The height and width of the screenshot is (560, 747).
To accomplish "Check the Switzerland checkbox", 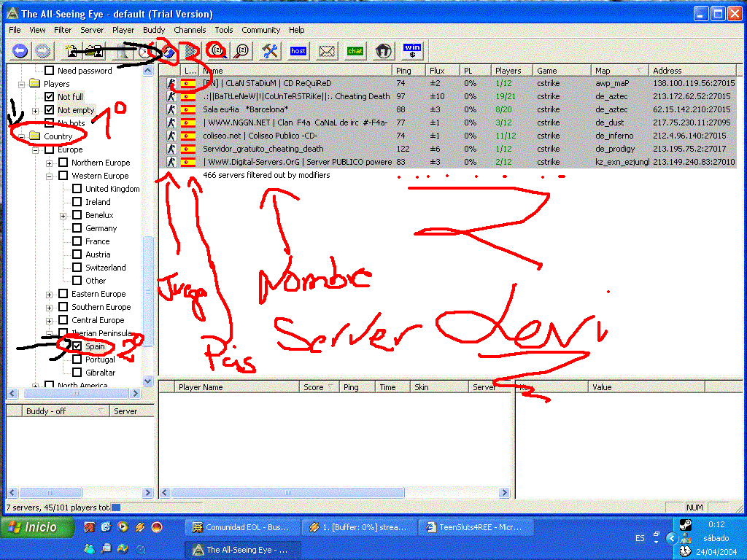I will (77, 268).
